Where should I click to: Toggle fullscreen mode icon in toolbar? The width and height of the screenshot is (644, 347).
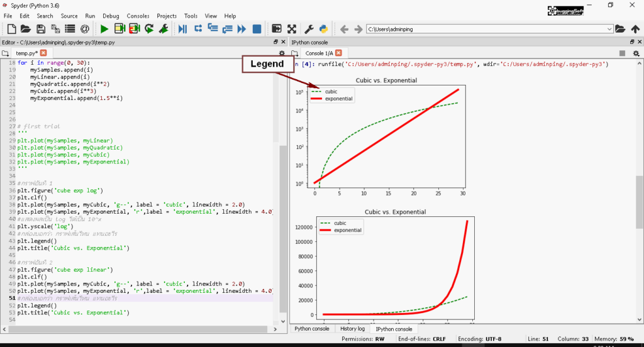(292, 29)
